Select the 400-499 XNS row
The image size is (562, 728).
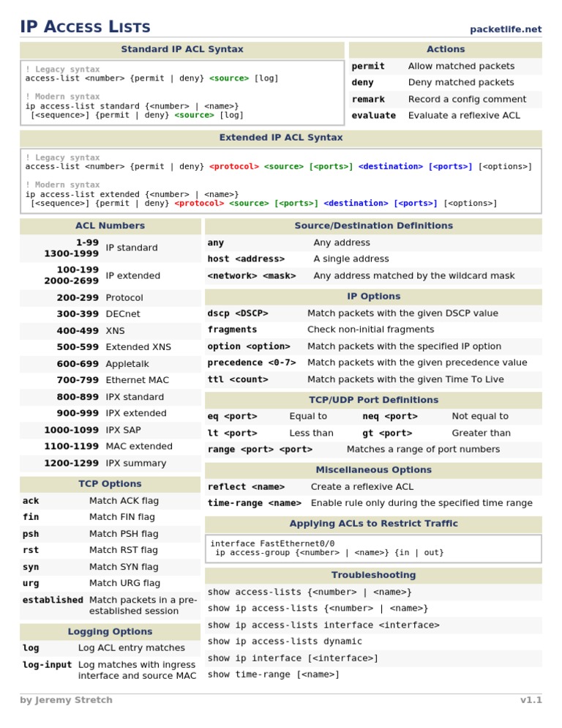pos(110,330)
